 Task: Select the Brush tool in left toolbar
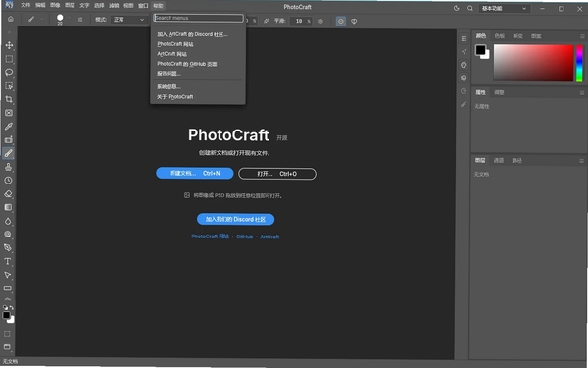(x=9, y=154)
